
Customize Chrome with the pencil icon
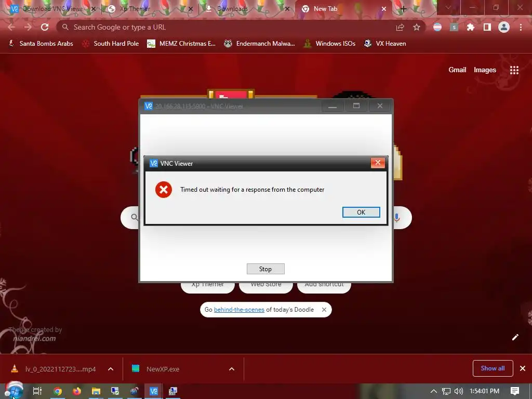[x=515, y=337]
